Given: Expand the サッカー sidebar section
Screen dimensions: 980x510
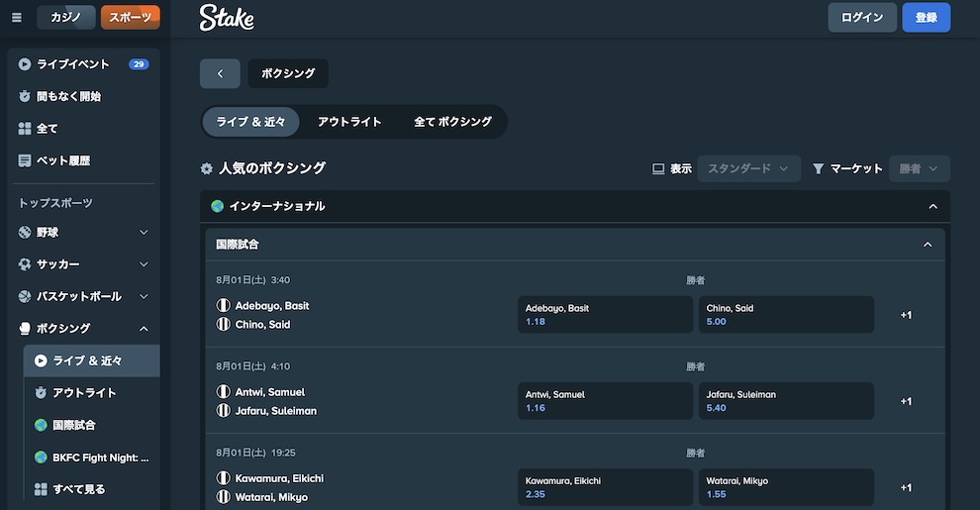Looking at the screenshot, I should pyautogui.click(x=144, y=263).
